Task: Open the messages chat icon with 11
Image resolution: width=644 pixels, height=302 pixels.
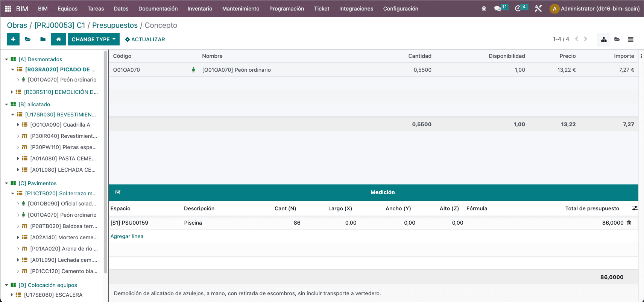Action: pos(501,8)
